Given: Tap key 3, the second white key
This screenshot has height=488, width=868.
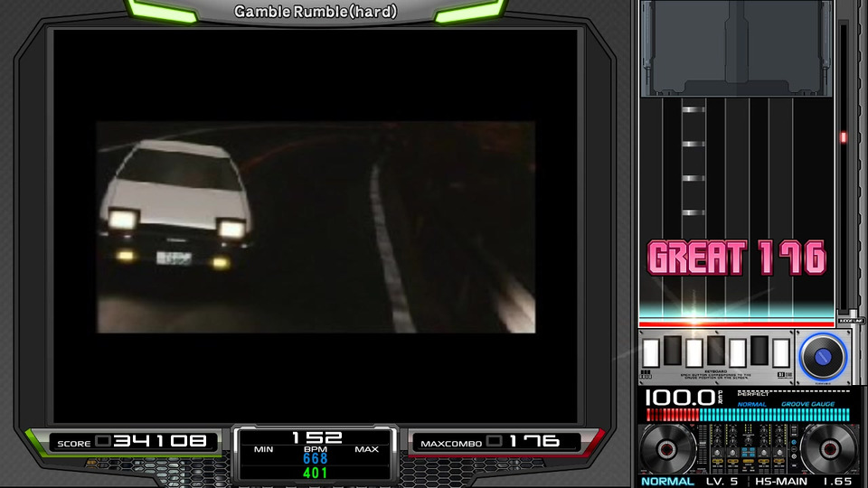Looking at the screenshot, I should click(694, 353).
